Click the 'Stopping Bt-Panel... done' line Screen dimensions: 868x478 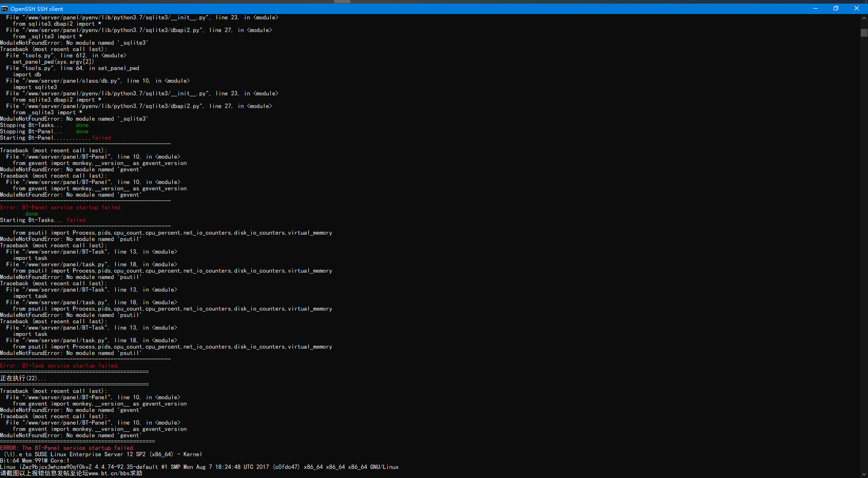(44, 132)
